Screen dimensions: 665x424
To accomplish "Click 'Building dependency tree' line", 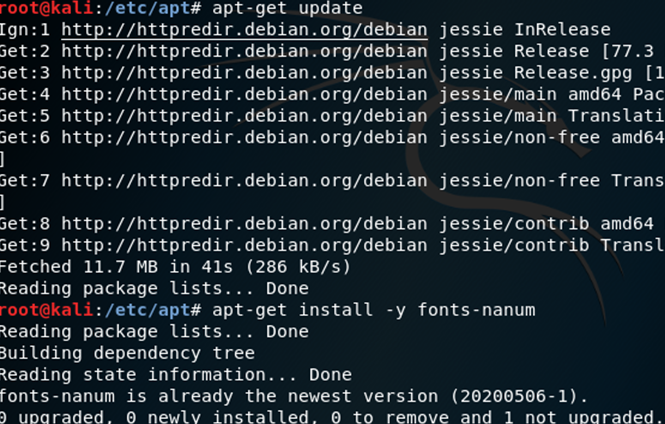I will 127,353.
